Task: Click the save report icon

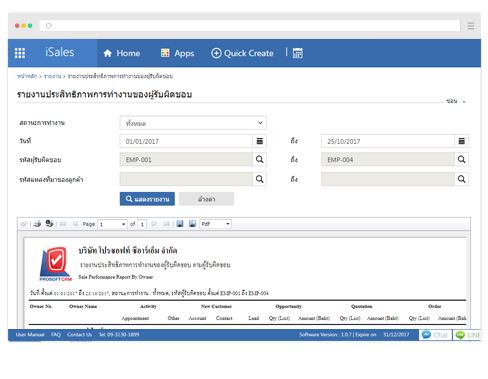Action: click(x=180, y=224)
